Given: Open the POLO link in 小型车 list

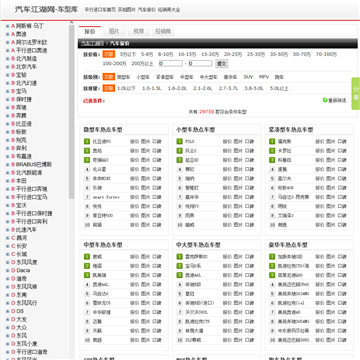Looking at the screenshot, I should pyautogui.click(x=190, y=142).
